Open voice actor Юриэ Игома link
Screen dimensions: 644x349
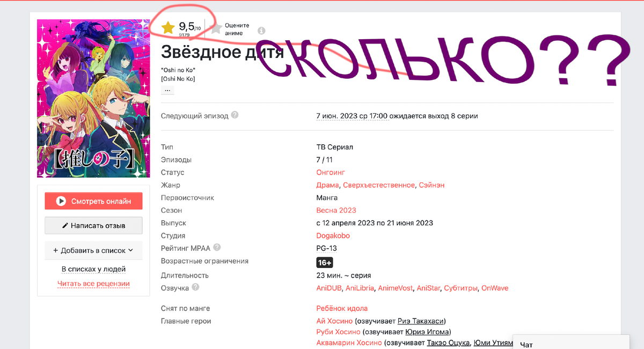click(427, 332)
